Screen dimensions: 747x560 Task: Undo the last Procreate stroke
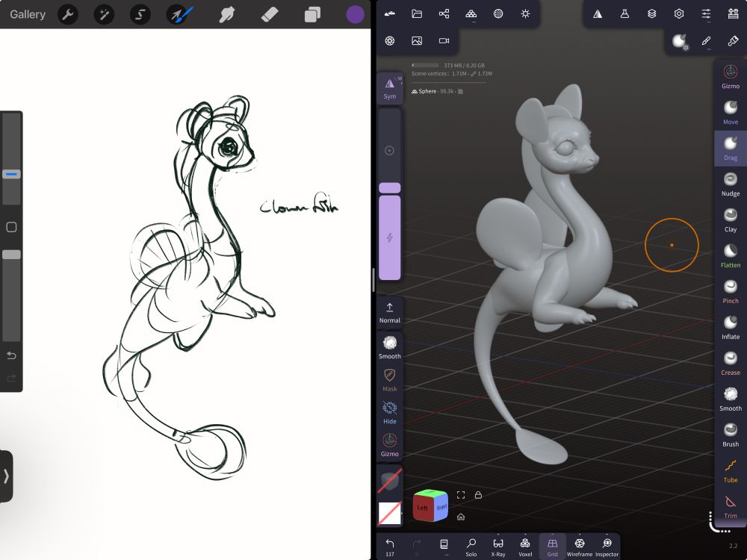click(11, 355)
